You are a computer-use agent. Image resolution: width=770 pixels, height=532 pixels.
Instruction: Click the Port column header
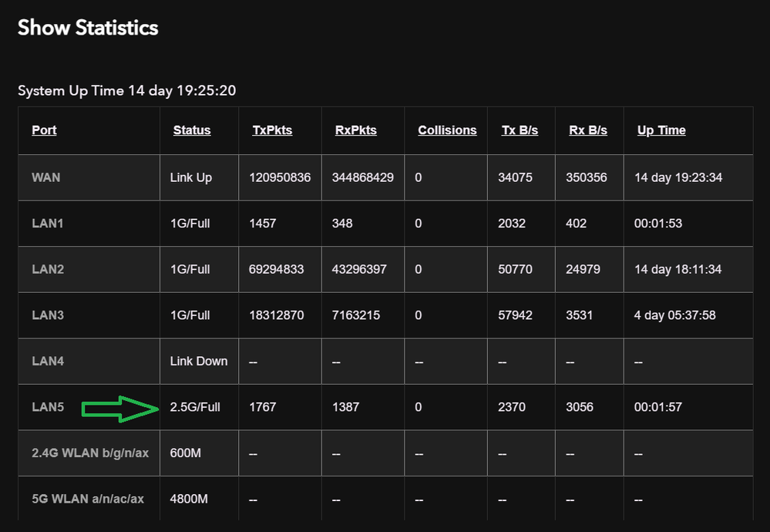point(44,130)
